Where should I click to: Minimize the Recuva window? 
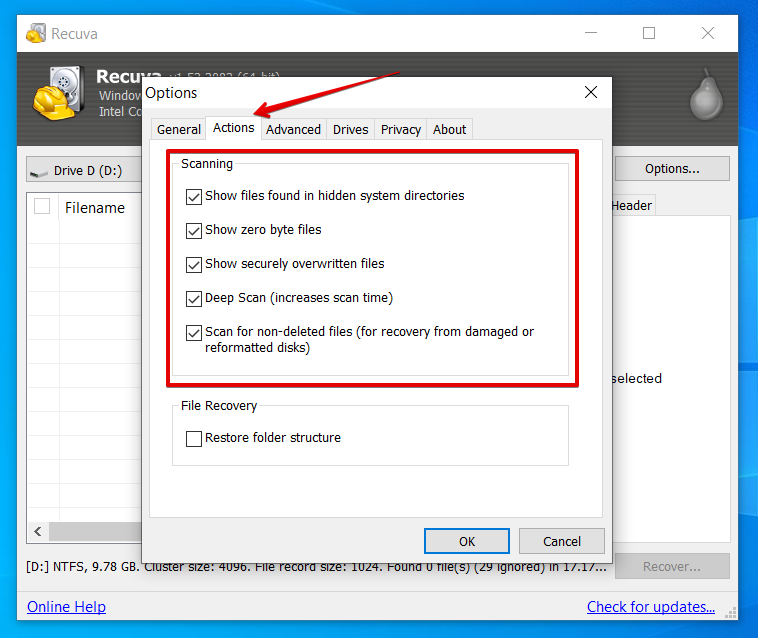pos(591,33)
